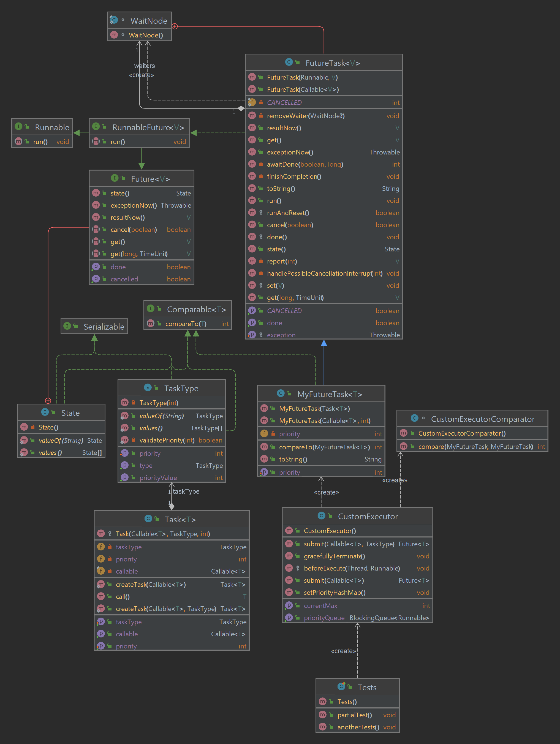This screenshot has width=560, height=744.
Task: Select the RunnableFuture<V> header label
Action: click(x=145, y=127)
